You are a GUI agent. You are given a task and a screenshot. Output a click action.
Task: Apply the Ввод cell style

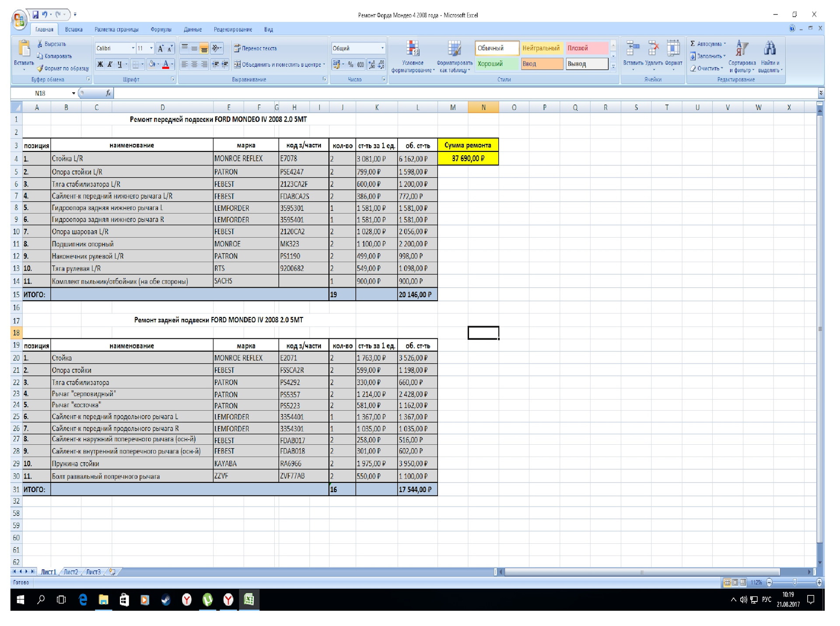coord(542,64)
